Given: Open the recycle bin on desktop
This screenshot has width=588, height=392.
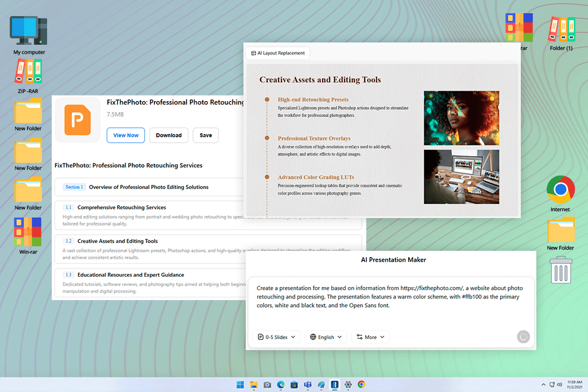Looking at the screenshot, I should pyautogui.click(x=560, y=270).
